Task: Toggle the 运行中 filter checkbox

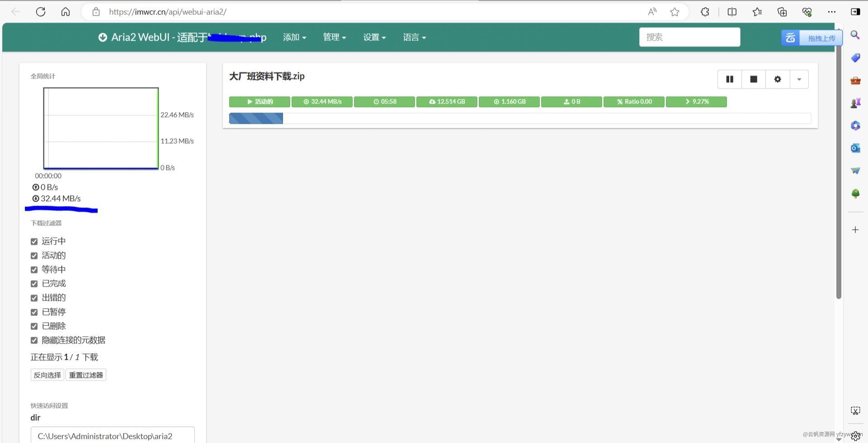Action: pyautogui.click(x=34, y=241)
